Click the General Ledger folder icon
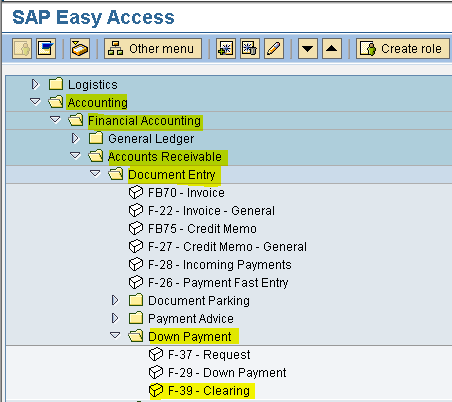452x402 pixels. click(x=96, y=138)
